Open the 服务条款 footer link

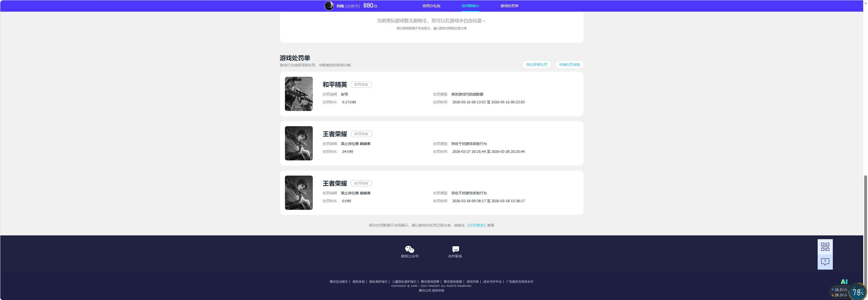point(359,282)
